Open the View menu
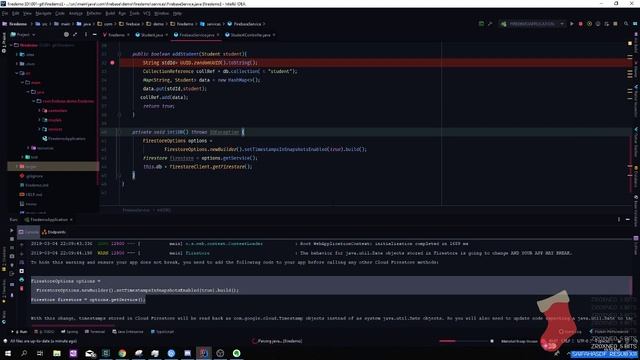 tap(27, 13)
